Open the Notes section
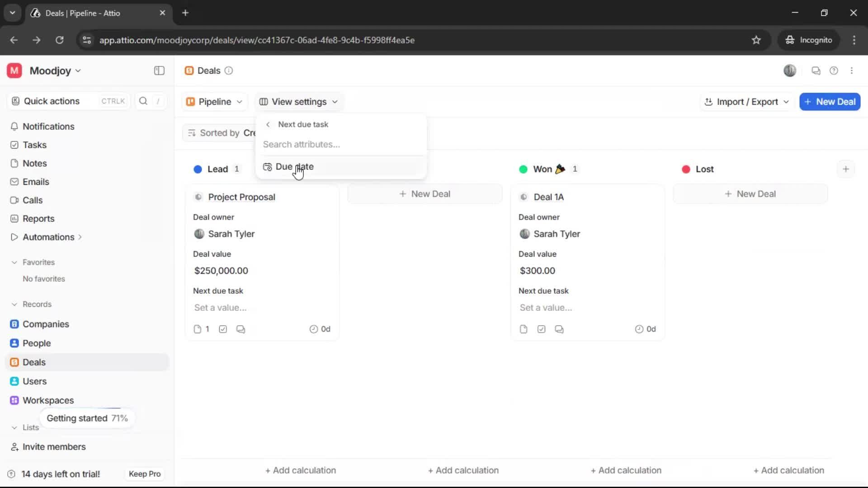Image resolution: width=868 pixels, height=488 pixels. click(34, 163)
